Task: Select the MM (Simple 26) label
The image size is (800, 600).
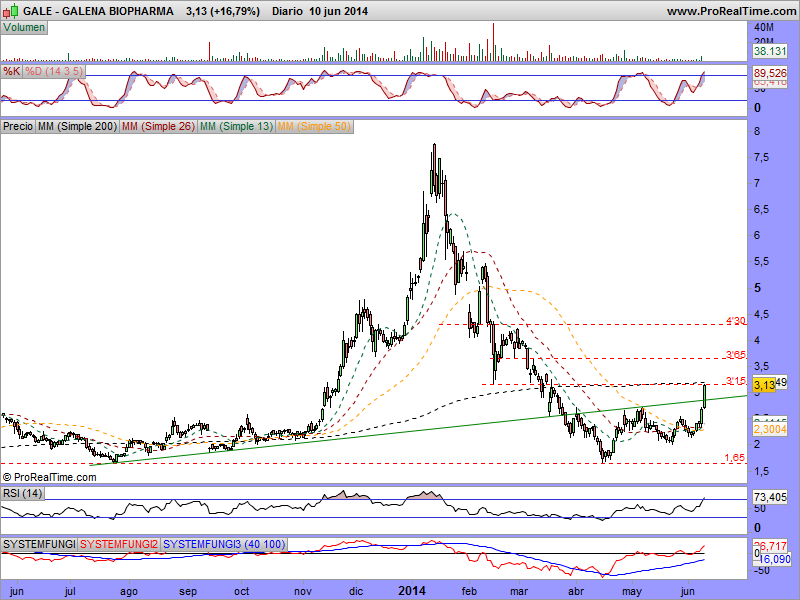Action: click(158, 126)
